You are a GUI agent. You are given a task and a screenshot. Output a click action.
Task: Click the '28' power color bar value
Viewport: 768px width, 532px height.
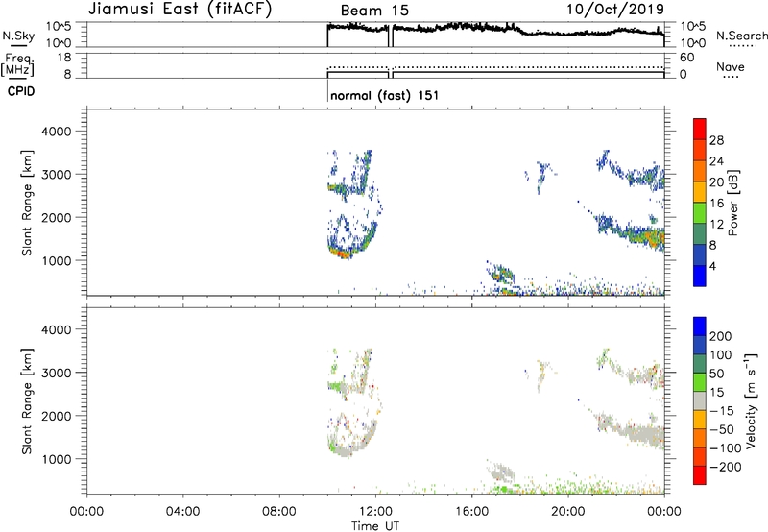click(716, 140)
